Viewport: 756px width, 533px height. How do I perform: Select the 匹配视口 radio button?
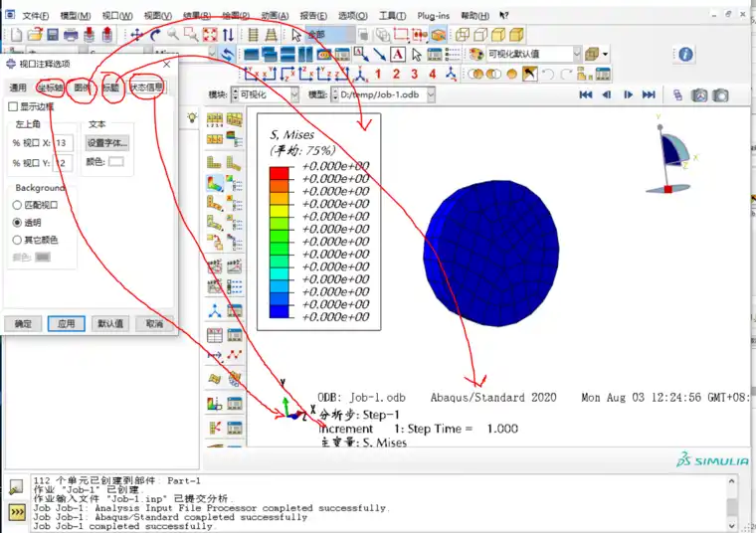click(17, 205)
